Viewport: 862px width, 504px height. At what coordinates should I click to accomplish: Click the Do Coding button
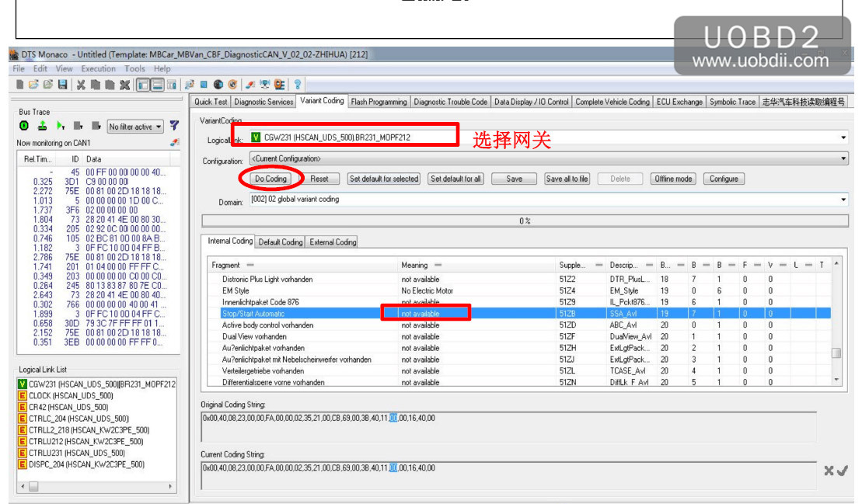(270, 179)
